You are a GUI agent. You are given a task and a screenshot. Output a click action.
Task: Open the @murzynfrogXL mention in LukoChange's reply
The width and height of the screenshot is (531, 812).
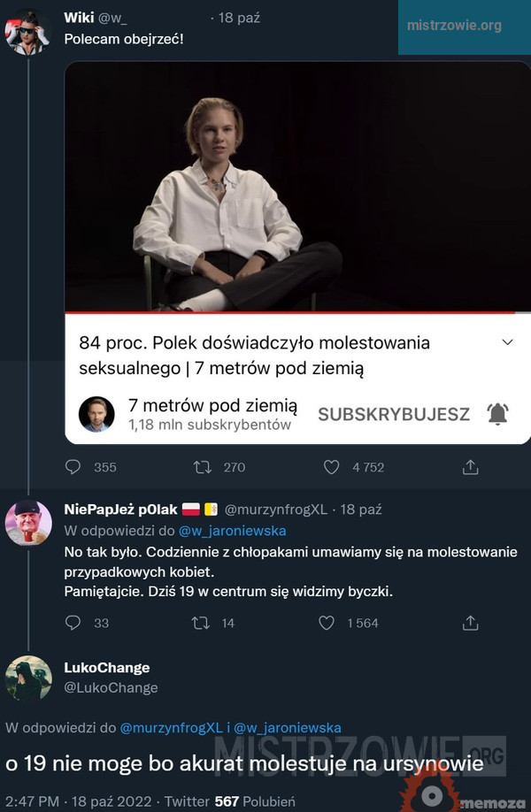click(172, 728)
